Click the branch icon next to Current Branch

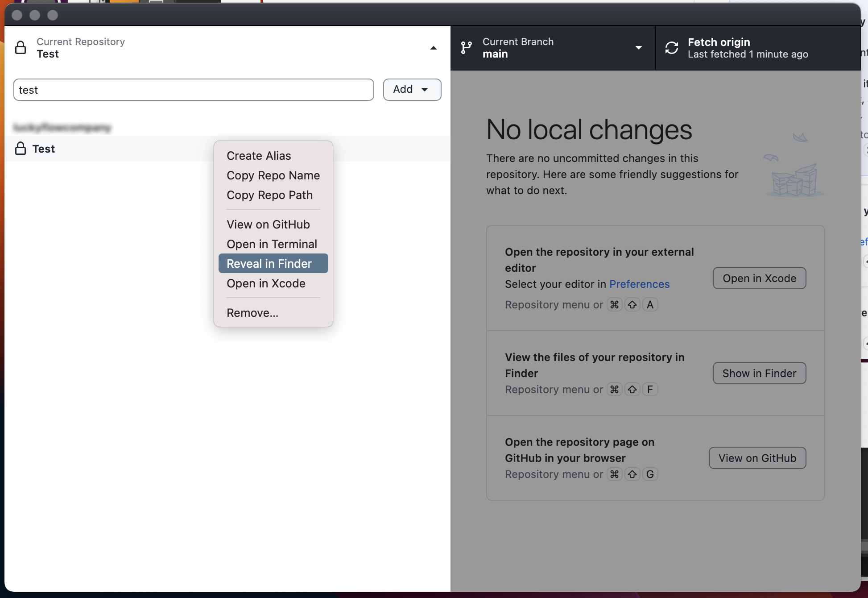(x=466, y=47)
